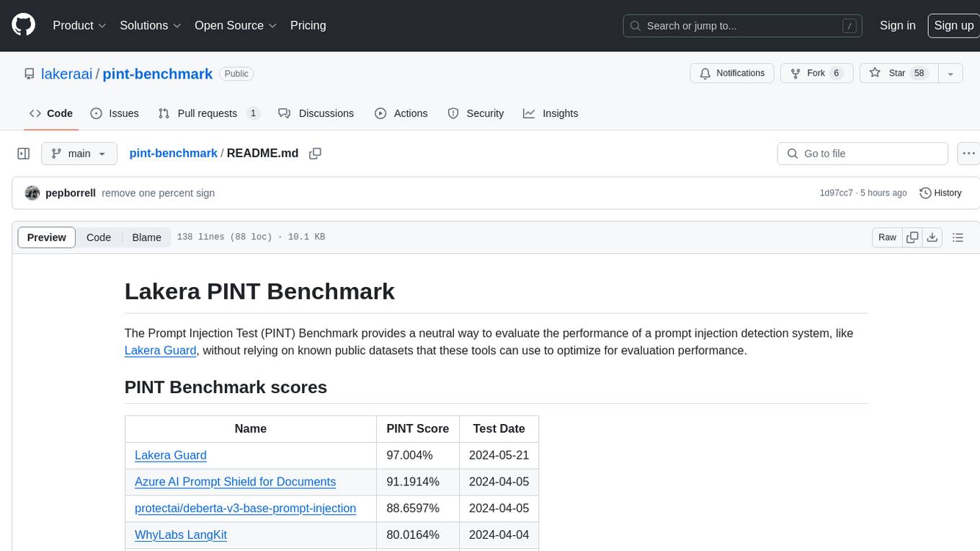Select the 88.6597% score cell

pos(418,508)
